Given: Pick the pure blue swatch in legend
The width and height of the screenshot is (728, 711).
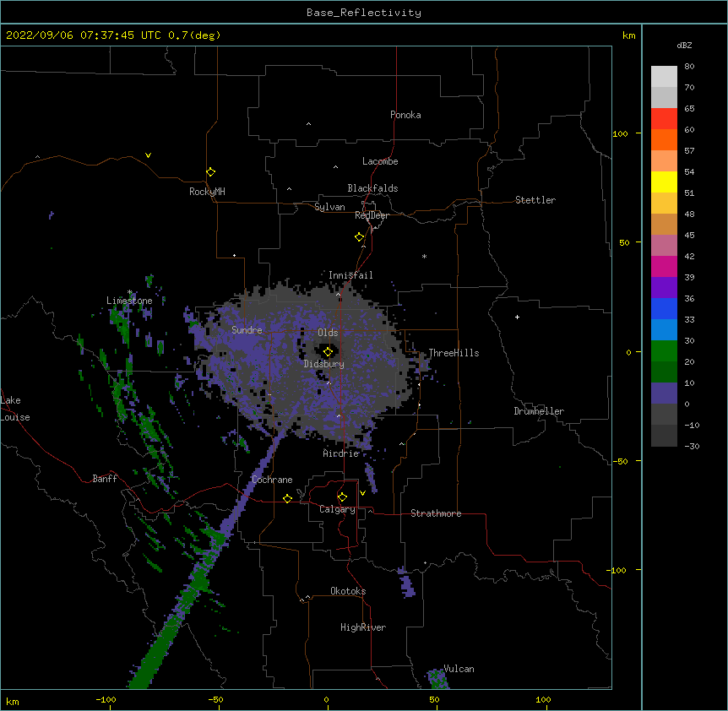Looking at the screenshot, I should point(664,308).
